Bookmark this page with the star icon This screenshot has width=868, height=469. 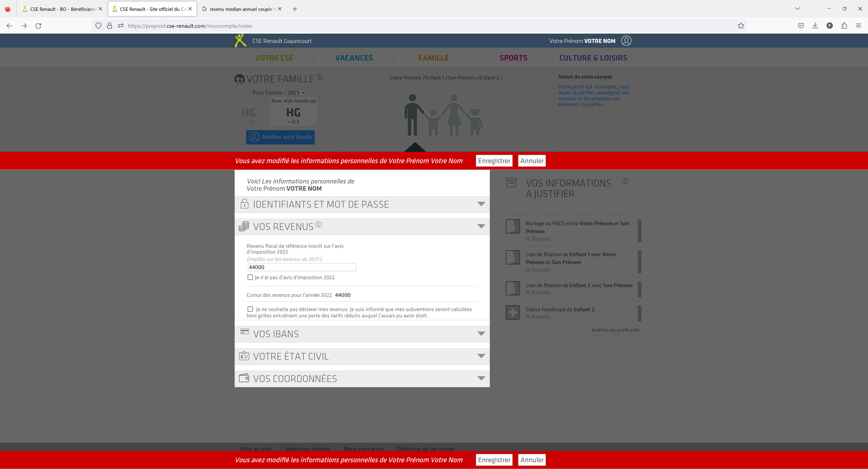pos(741,26)
